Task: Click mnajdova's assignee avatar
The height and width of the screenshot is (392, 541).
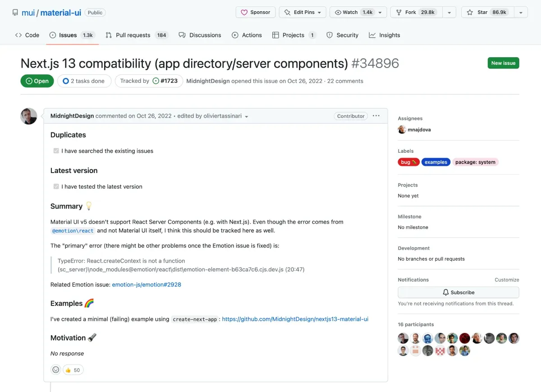Action: (x=402, y=129)
